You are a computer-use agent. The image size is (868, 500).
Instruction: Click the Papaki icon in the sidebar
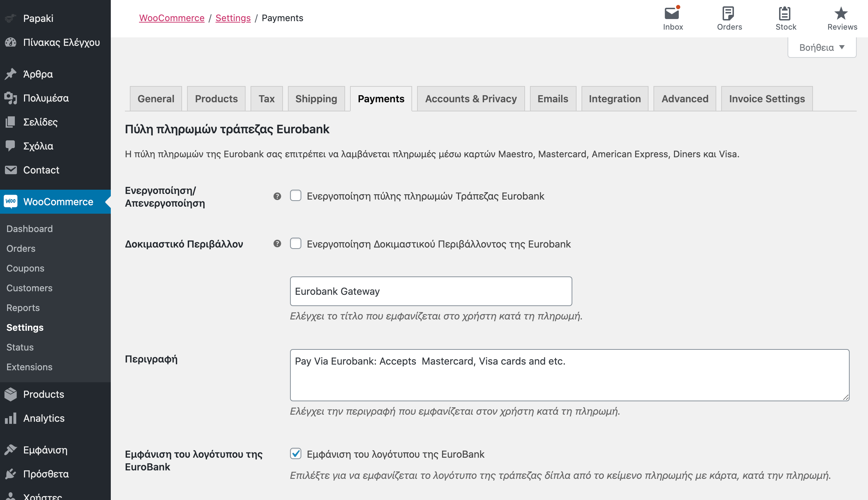(11, 18)
